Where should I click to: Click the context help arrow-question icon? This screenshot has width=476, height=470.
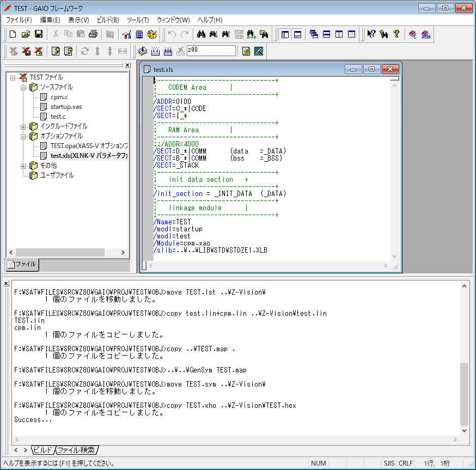click(x=371, y=34)
